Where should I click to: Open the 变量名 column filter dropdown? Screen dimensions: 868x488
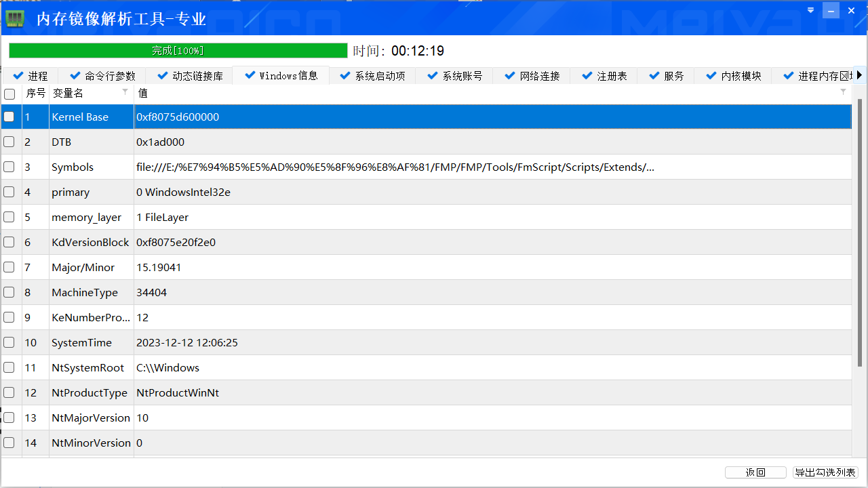point(125,91)
